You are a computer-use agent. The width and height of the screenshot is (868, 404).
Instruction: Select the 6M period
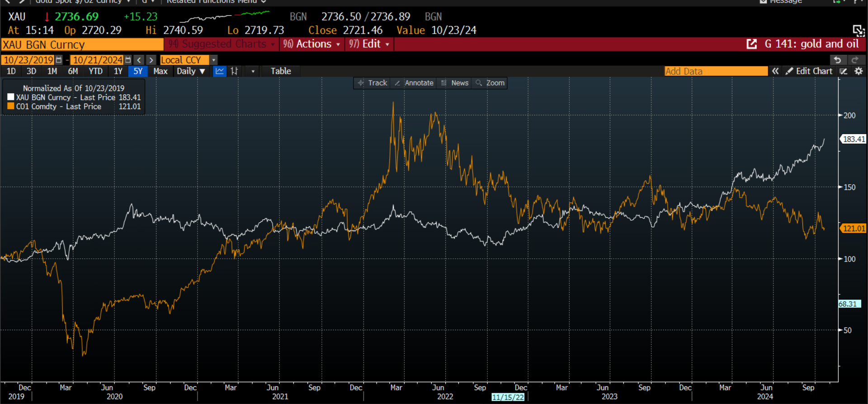click(73, 71)
